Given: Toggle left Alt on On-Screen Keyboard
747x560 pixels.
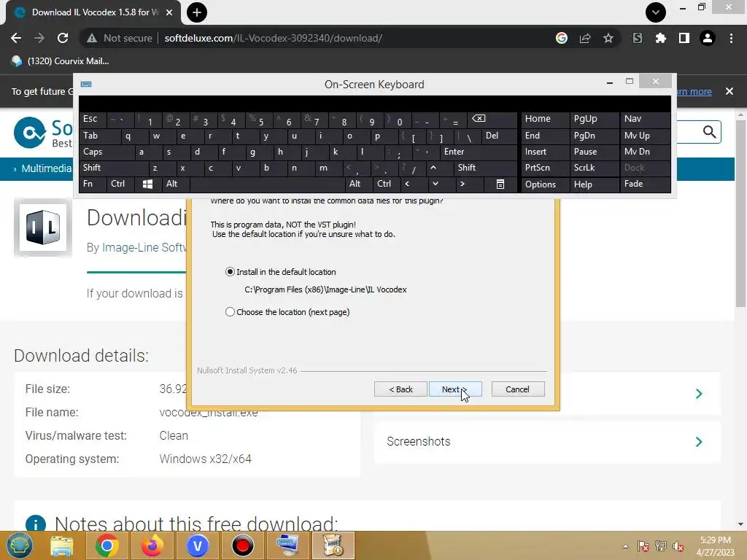Looking at the screenshot, I should (175, 184).
